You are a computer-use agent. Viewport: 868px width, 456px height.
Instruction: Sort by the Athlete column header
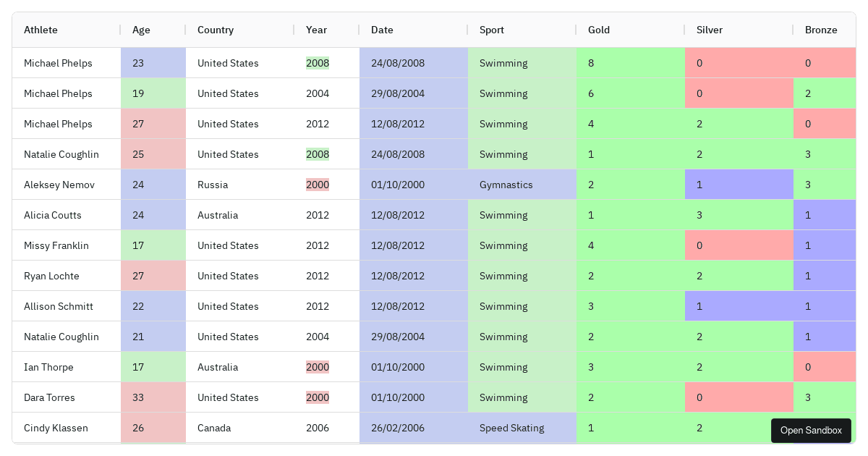[x=41, y=30]
